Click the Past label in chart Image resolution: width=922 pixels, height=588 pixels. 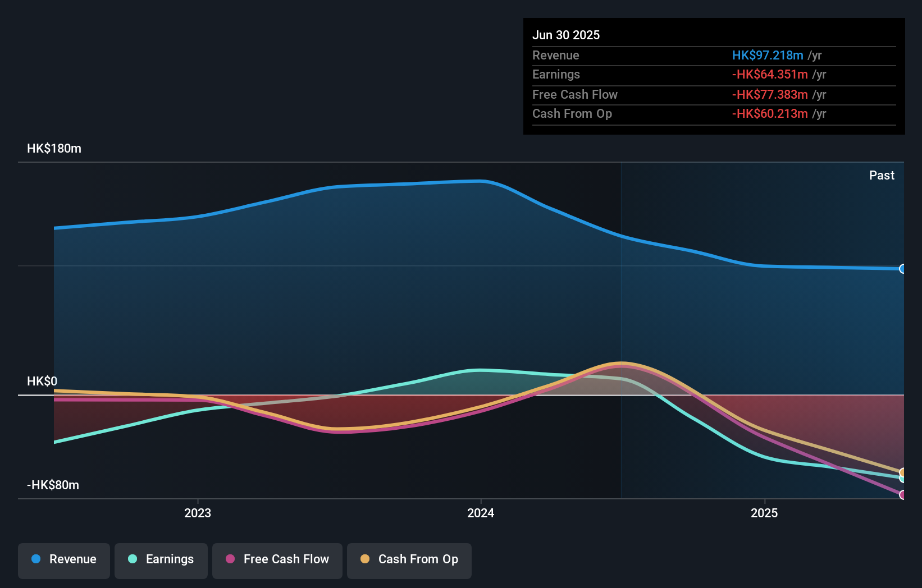882,176
